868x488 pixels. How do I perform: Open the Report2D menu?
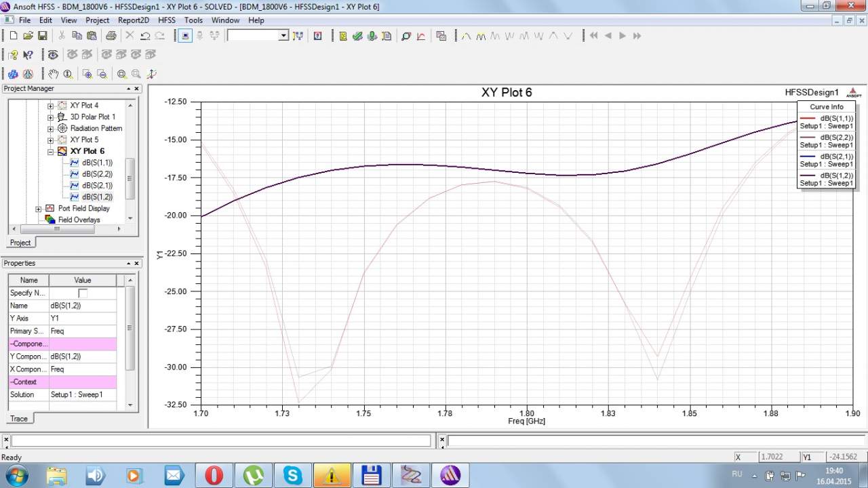[133, 20]
